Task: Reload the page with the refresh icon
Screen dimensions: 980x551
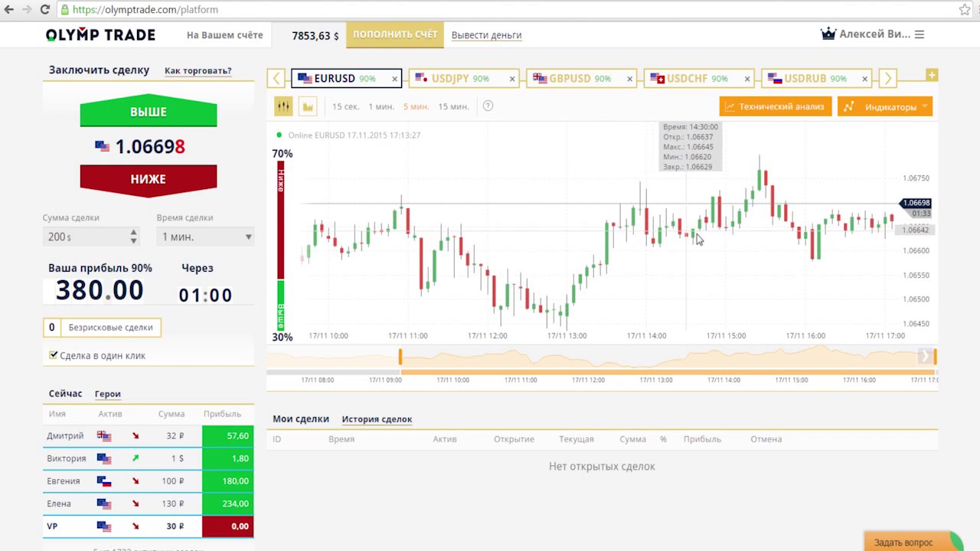Action: (x=44, y=10)
